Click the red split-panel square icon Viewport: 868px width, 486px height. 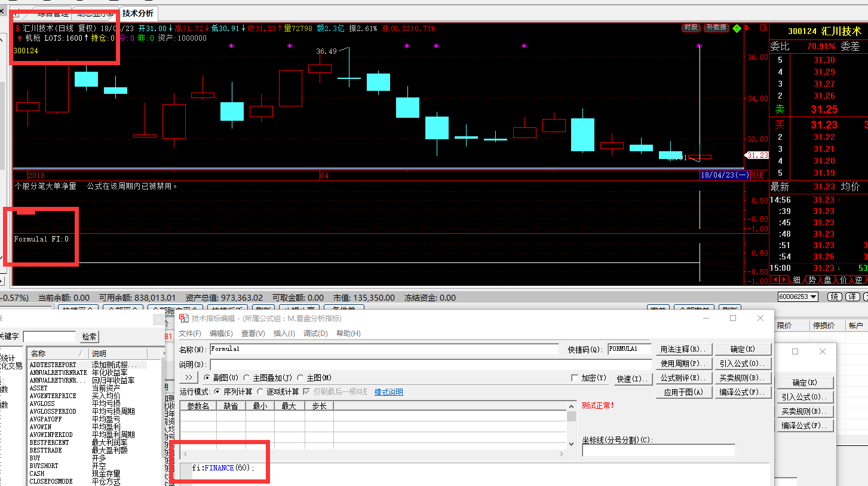(762, 27)
